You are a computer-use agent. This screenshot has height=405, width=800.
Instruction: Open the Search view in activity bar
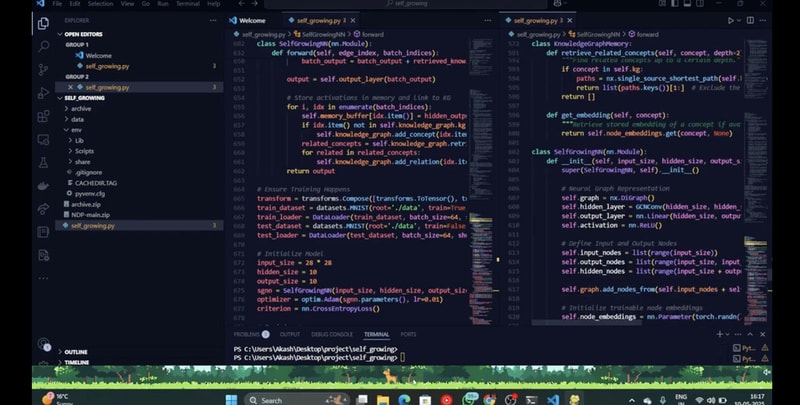point(43,46)
